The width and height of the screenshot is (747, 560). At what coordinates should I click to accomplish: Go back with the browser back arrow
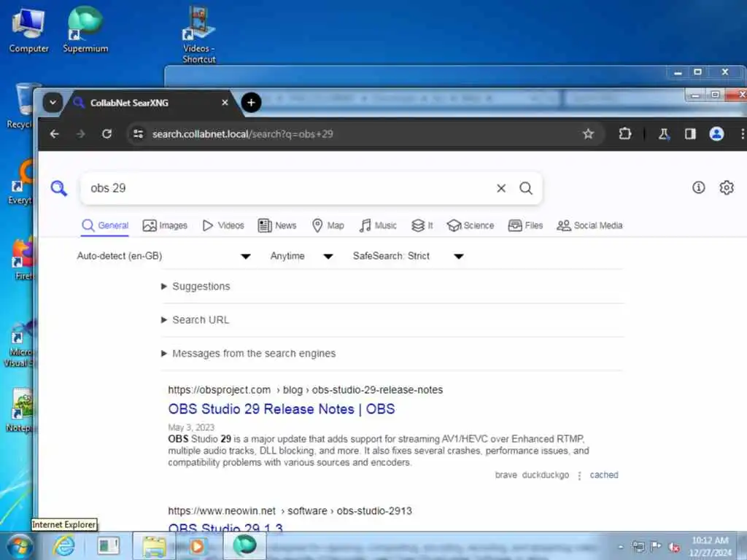[x=54, y=134]
